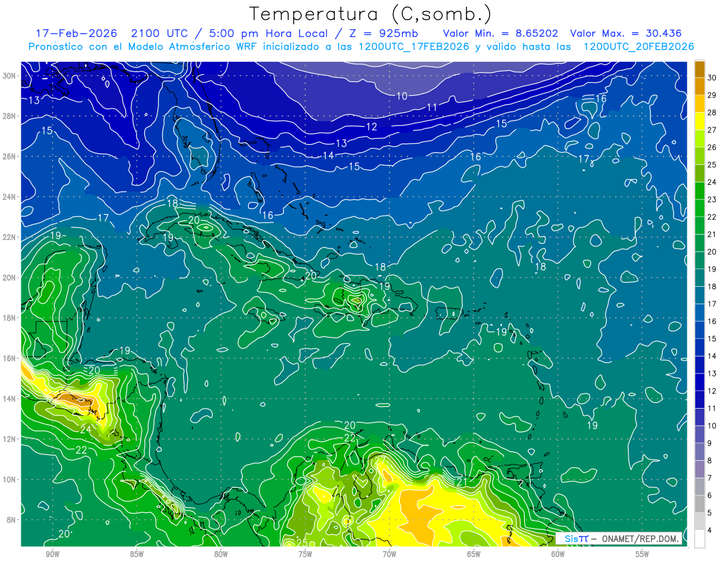Click the '85W' longitude axis label
The image size is (728, 562).
[136, 554]
